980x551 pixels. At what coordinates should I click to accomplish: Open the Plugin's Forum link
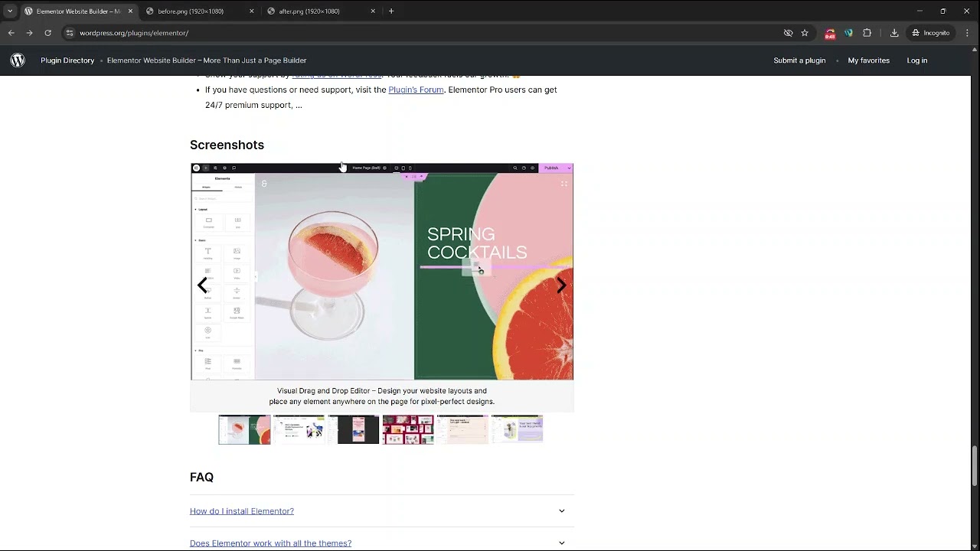click(416, 90)
